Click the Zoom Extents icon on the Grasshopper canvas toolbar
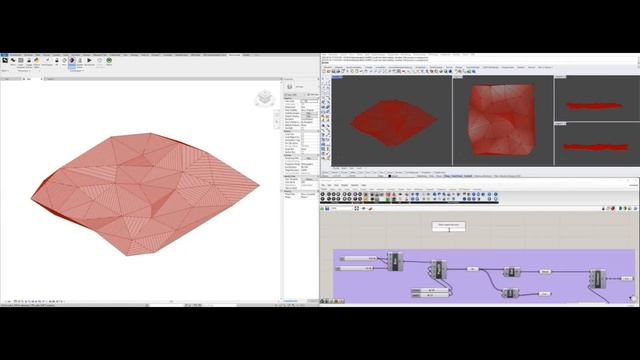This screenshot has width=640, height=360. pyautogui.click(x=356, y=209)
